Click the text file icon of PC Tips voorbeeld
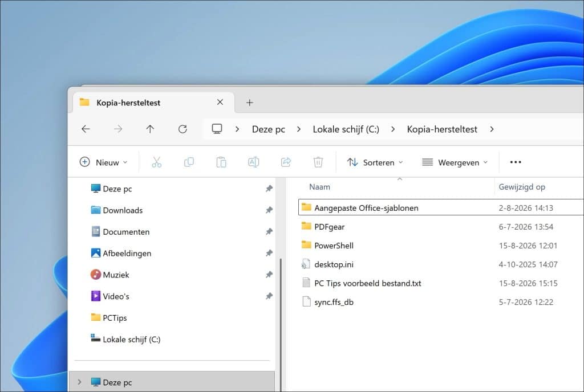Image resolution: width=584 pixels, height=392 pixels. point(306,283)
